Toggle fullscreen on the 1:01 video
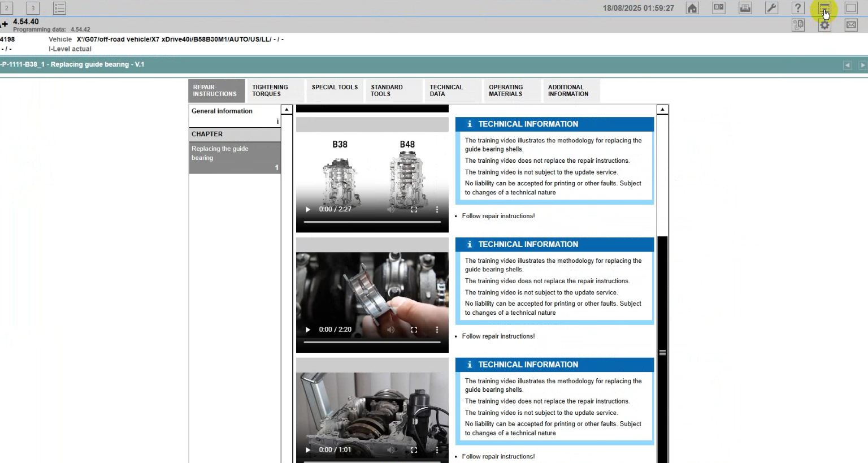Viewport: 868px width, 463px height. point(414,450)
